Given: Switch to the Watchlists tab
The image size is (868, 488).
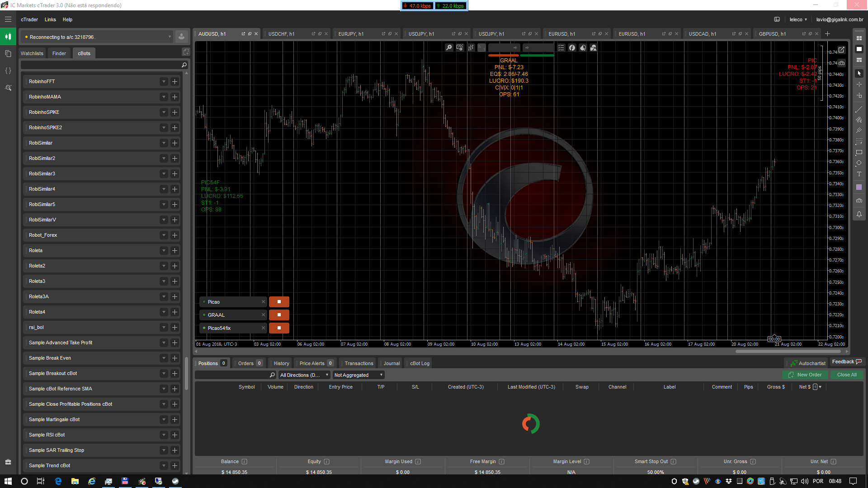Looking at the screenshot, I should 32,53.
